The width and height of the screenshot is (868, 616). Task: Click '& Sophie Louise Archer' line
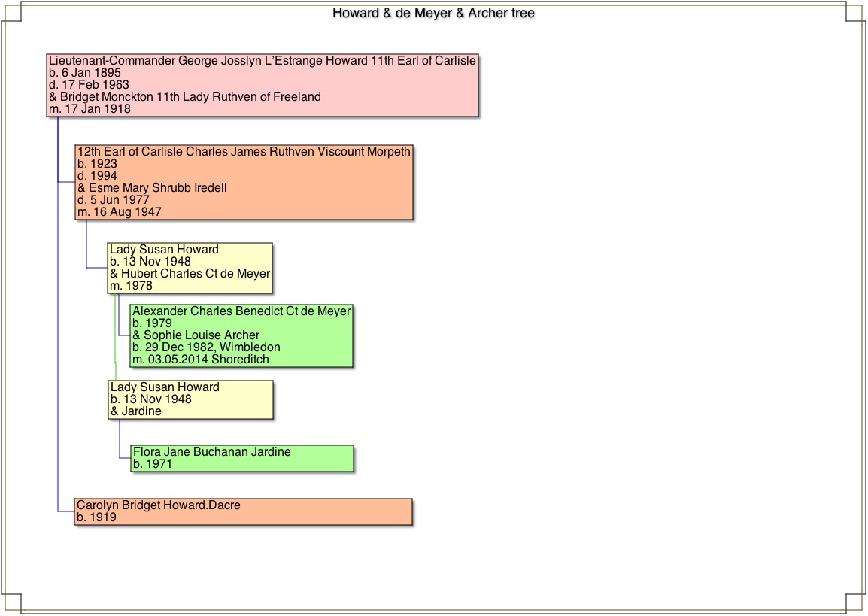(196, 335)
